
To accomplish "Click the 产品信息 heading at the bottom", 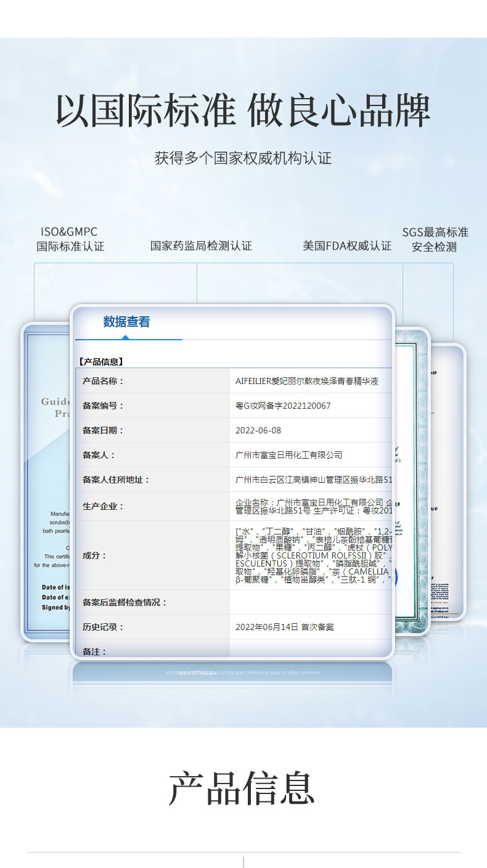I will [x=242, y=788].
